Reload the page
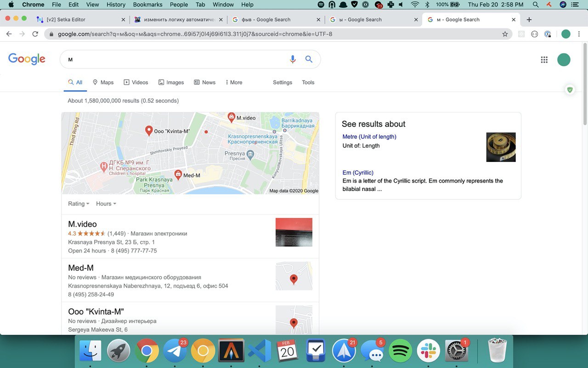 coord(35,34)
